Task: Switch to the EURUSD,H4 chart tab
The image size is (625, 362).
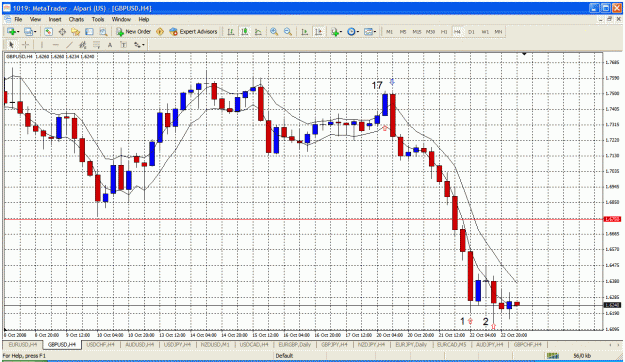Action: 23,344
